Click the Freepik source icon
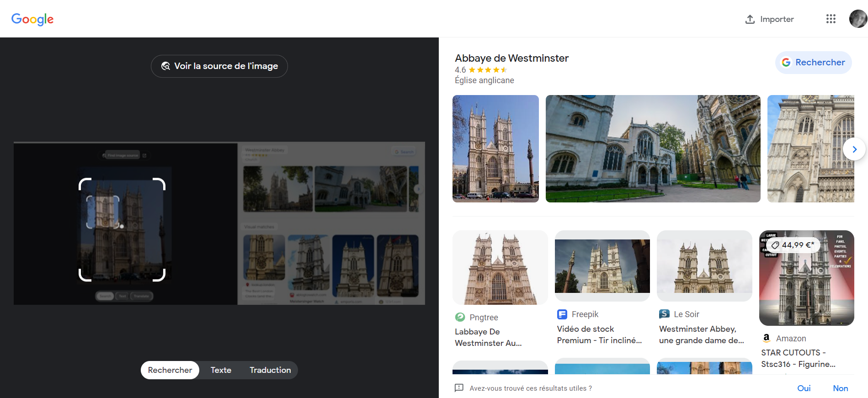The height and width of the screenshot is (398, 868). pyautogui.click(x=562, y=314)
